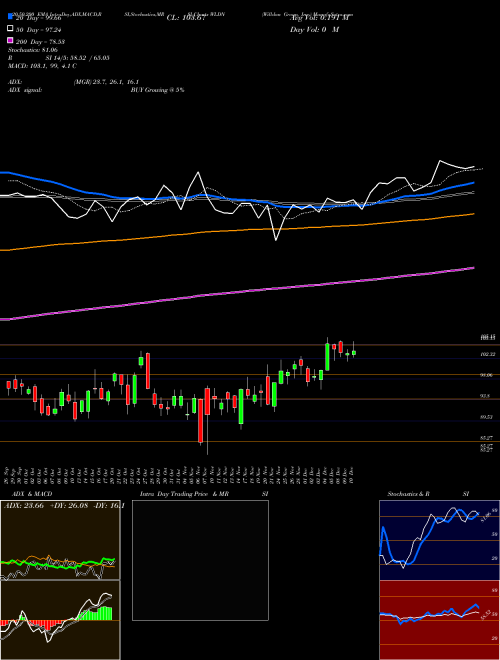This screenshot has height=660, width=500.
Task: Click the tallest red candlestick dropping to 85.27
Action: [x=201, y=420]
